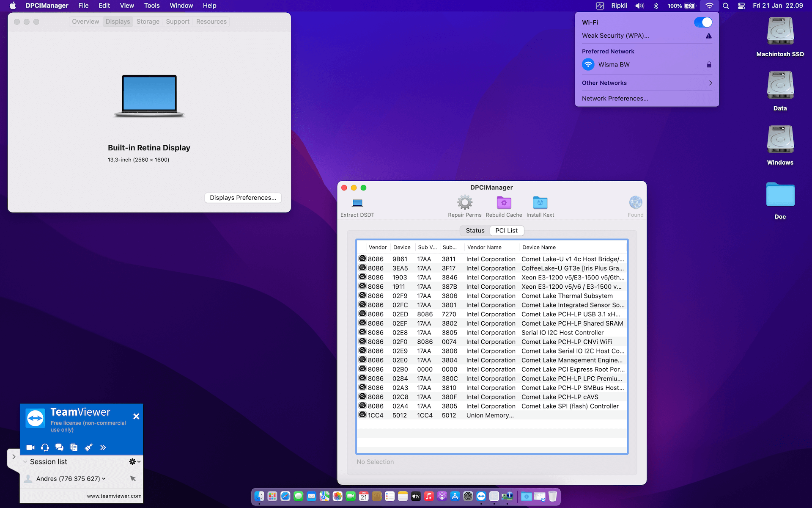Open Spotlight search in menu bar

(x=726, y=6)
